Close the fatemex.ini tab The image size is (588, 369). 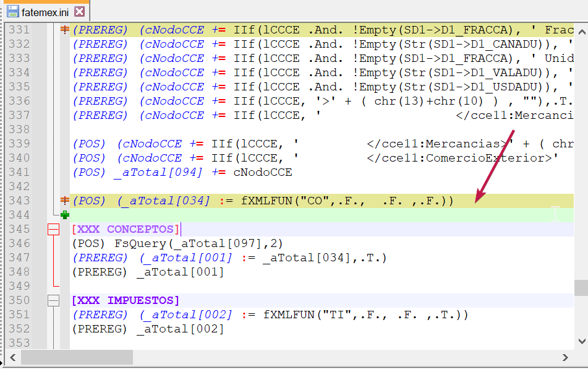tap(79, 12)
